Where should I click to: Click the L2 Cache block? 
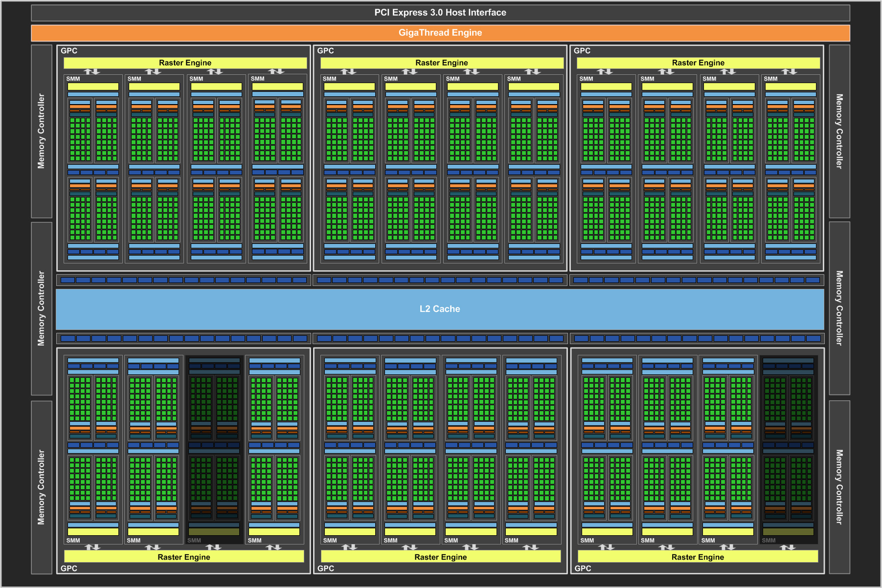440,309
